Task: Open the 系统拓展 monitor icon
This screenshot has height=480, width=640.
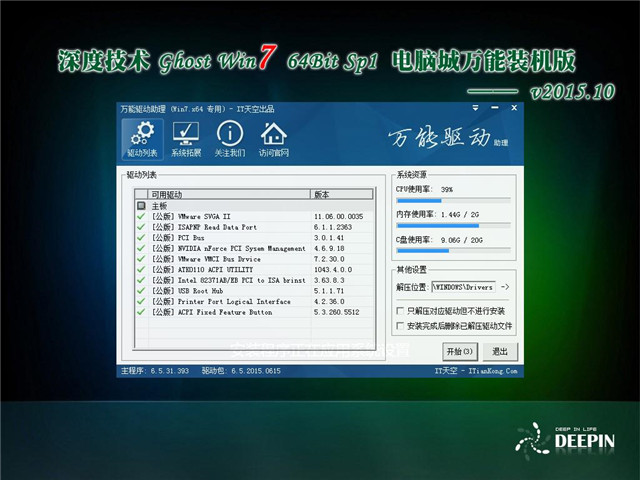Action: pos(186,139)
